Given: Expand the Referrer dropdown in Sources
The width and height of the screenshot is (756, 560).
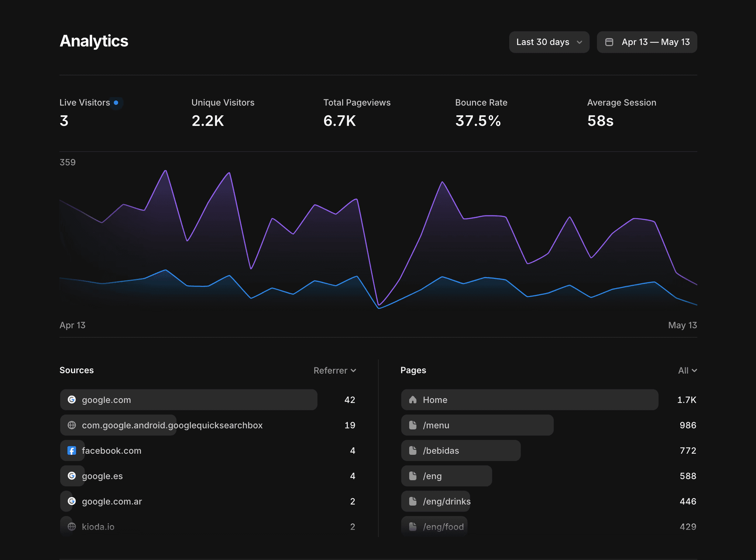Looking at the screenshot, I should pyautogui.click(x=335, y=371).
